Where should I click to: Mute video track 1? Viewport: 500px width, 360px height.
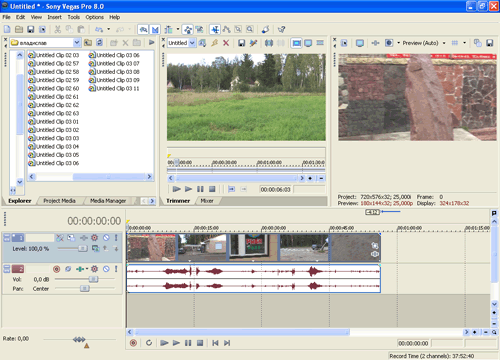106,238
